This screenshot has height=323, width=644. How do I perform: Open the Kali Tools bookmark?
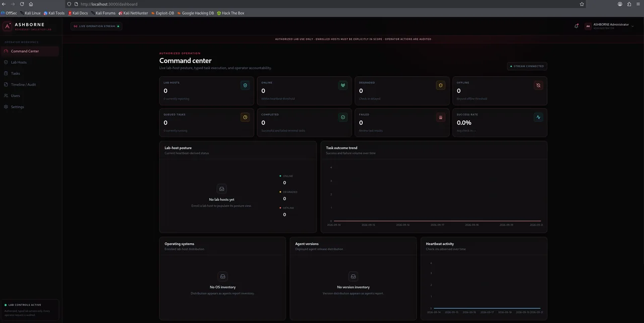click(x=54, y=13)
